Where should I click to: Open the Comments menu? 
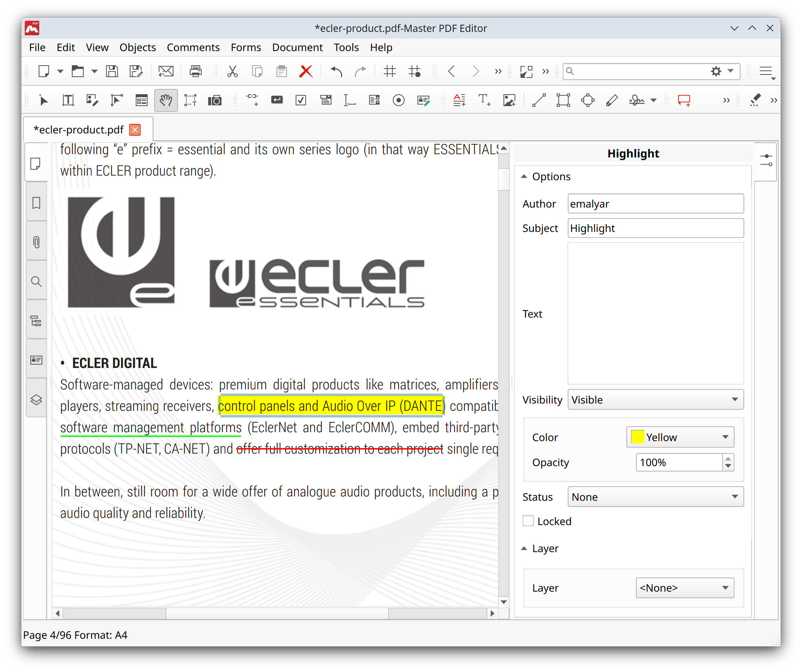tap(193, 47)
